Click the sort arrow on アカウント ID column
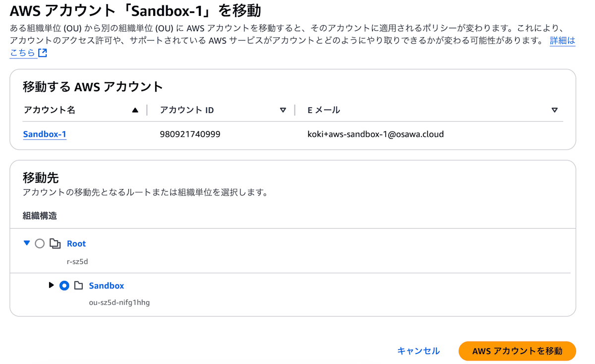 pyautogui.click(x=283, y=110)
